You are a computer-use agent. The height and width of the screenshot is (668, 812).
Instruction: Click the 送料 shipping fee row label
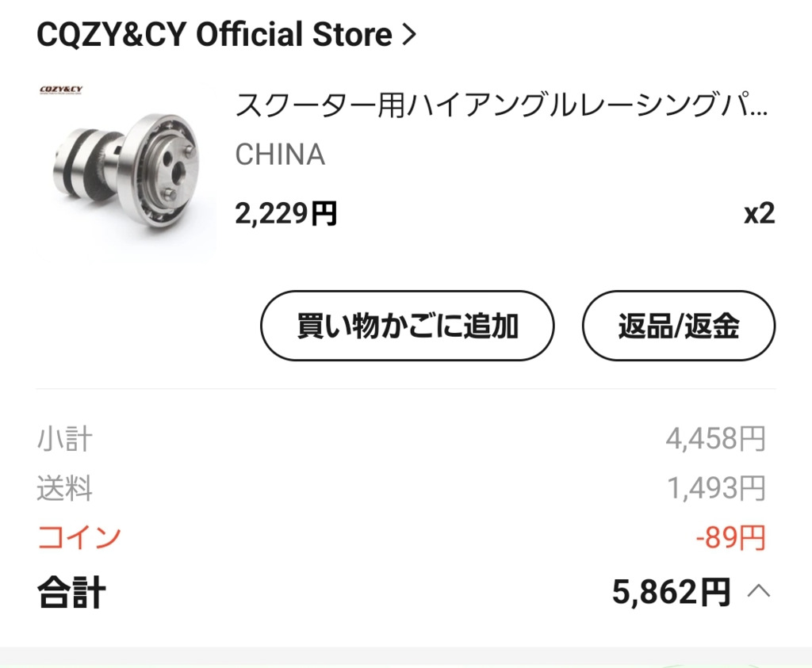coord(65,488)
